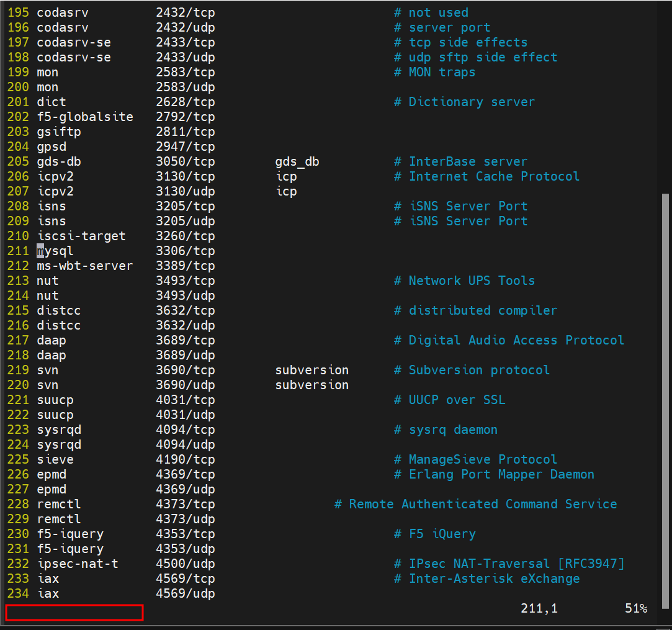
Task: Click the 3389/tcp port value
Action: [185, 266]
